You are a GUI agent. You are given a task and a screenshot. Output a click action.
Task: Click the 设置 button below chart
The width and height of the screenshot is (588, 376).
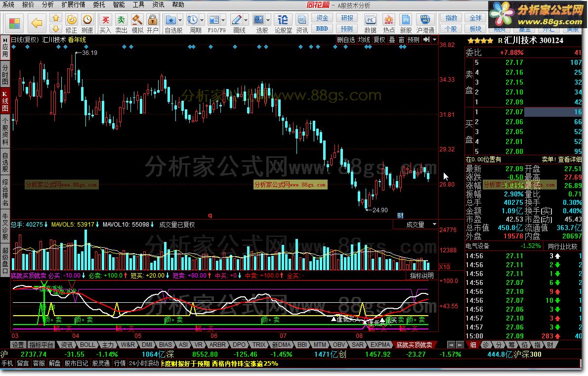click(18, 344)
